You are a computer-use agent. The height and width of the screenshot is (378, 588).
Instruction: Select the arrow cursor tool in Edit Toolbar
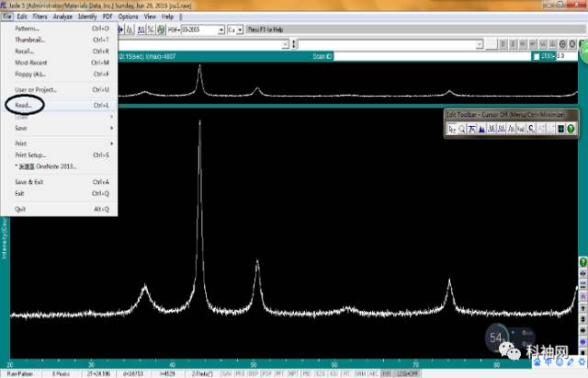click(452, 129)
